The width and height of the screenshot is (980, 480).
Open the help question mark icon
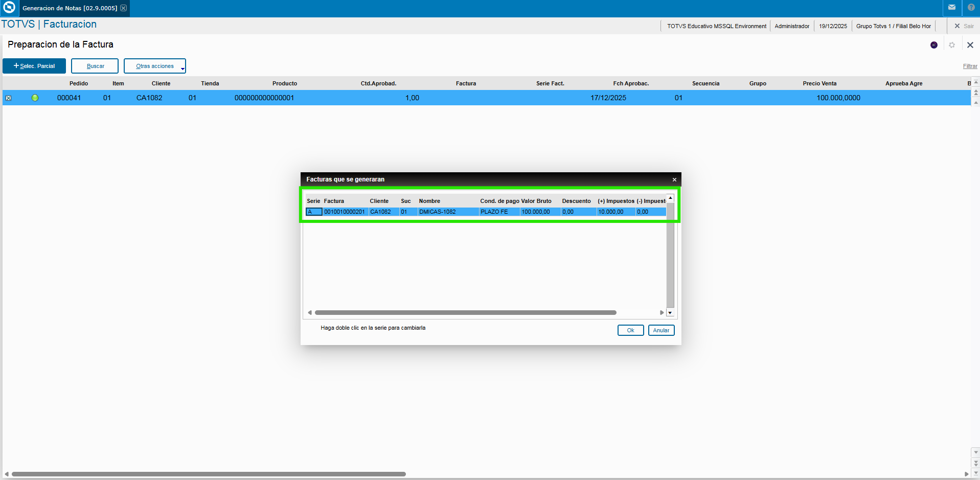[x=971, y=8]
